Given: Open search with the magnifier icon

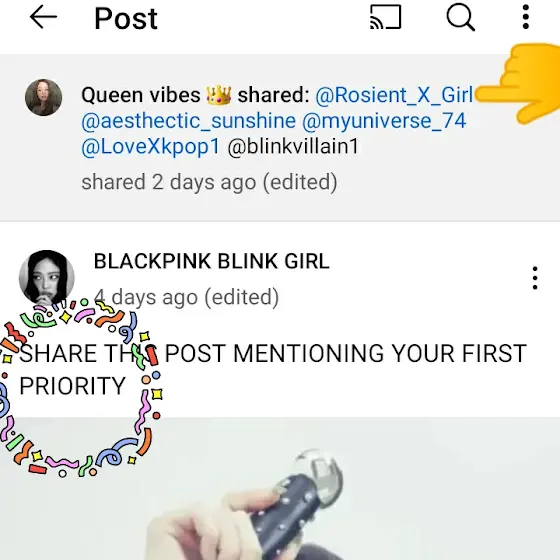Looking at the screenshot, I should (461, 17).
